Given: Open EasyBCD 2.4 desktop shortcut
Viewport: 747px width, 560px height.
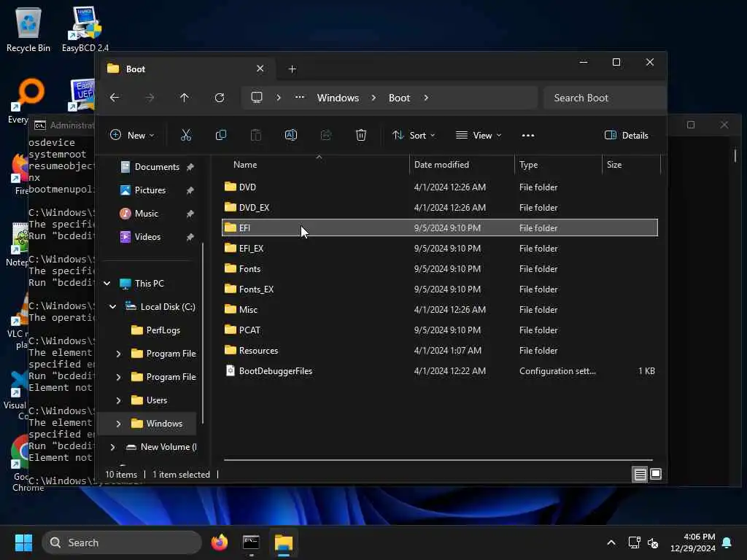Looking at the screenshot, I should pyautogui.click(x=85, y=30).
